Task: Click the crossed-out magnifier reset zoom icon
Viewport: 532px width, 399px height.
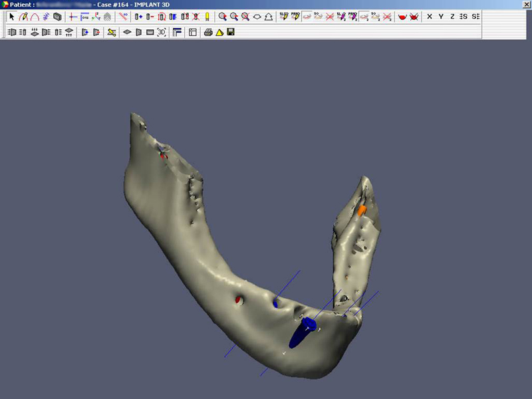Action: tap(245, 16)
